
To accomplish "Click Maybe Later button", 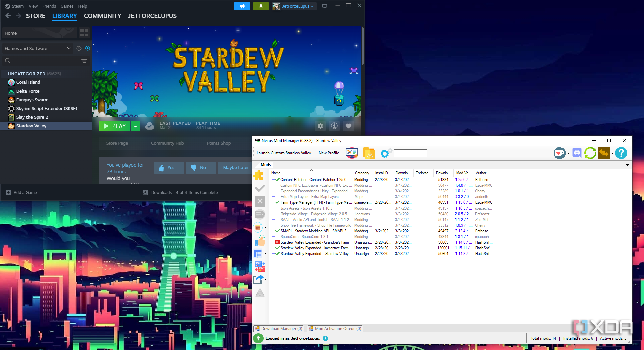I will tap(236, 168).
